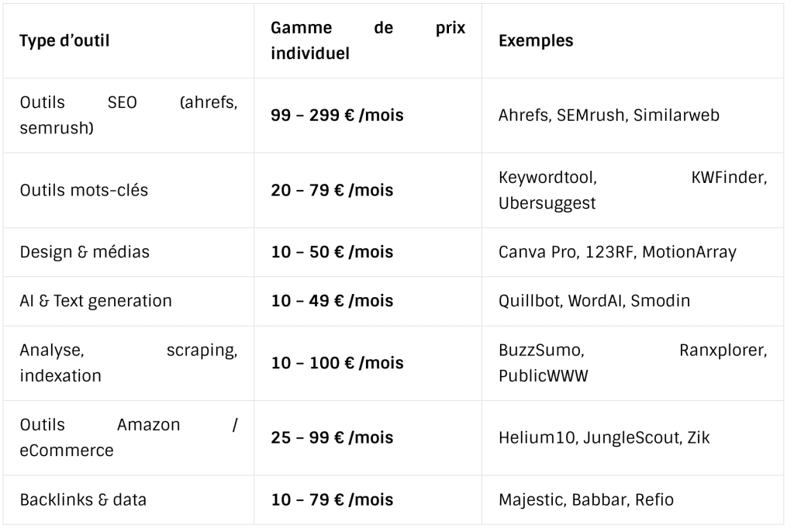This screenshot has height=532, width=794.
Task: Click the "Helium10, JungleScout, Zik" examples cell
Action: point(604,437)
